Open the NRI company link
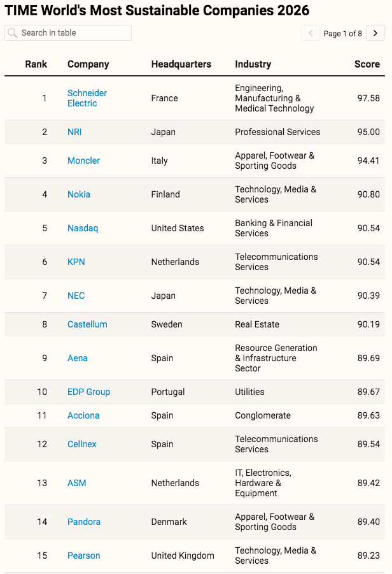The height and width of the screenshot is (574, 392). 74,132
